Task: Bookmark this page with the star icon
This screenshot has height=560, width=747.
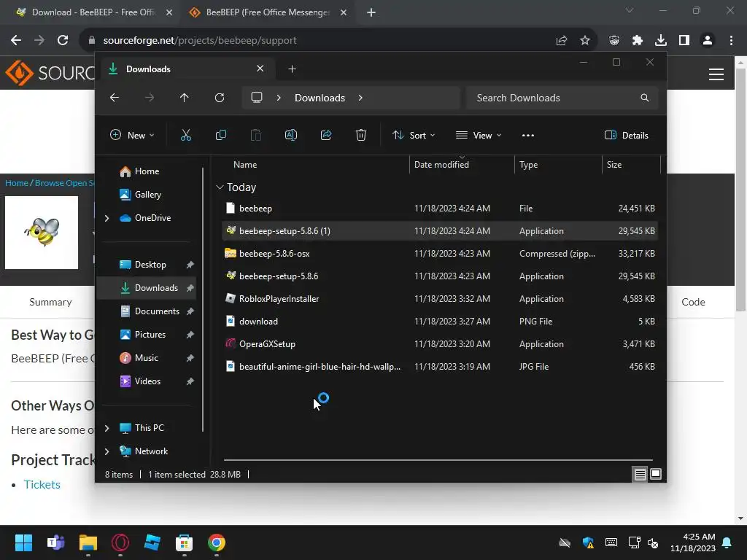Action: click(585, 41)
